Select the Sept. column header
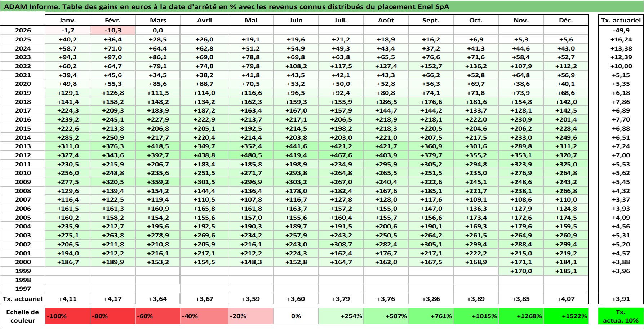This screenshot has height=329, width=644. [431, 21]
